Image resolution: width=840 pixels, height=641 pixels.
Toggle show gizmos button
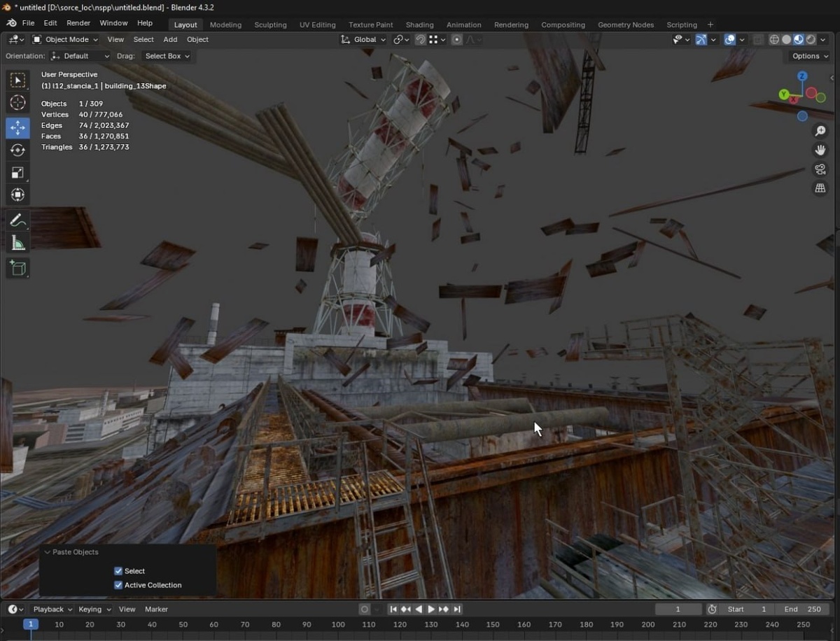701,39
